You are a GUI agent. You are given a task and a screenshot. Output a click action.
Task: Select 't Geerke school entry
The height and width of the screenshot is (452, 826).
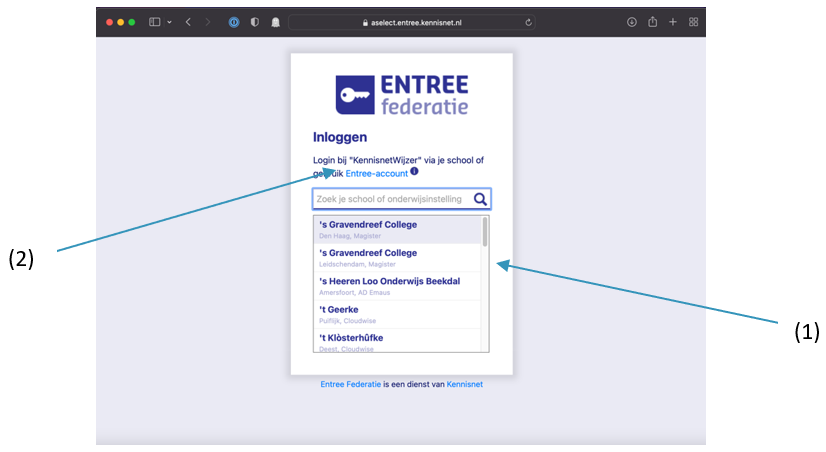click(397, 315)
